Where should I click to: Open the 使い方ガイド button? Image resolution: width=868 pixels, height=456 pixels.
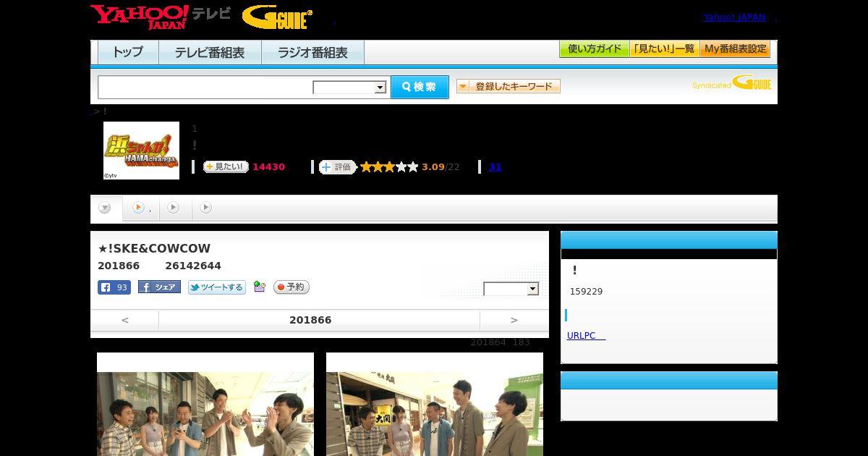594,49
